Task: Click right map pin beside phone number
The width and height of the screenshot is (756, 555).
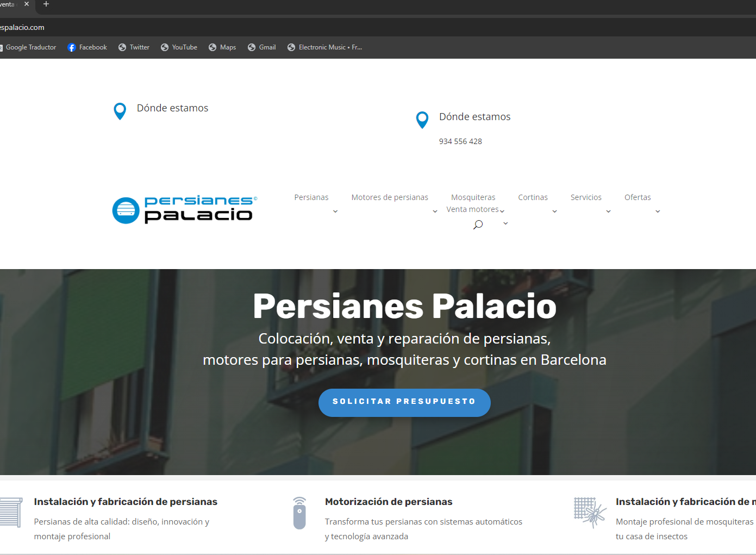Action: pyautogui.click(x=422, y=120)
